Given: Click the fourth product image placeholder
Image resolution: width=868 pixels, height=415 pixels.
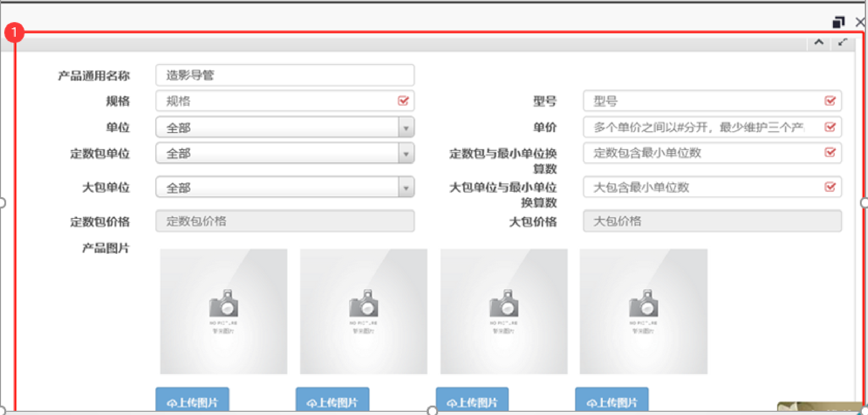Looking at the screenshot, I should point(643,312).
